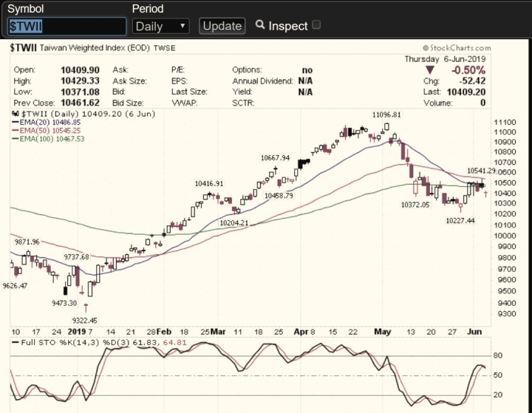Click the Volume value 0

click(482, 103)
